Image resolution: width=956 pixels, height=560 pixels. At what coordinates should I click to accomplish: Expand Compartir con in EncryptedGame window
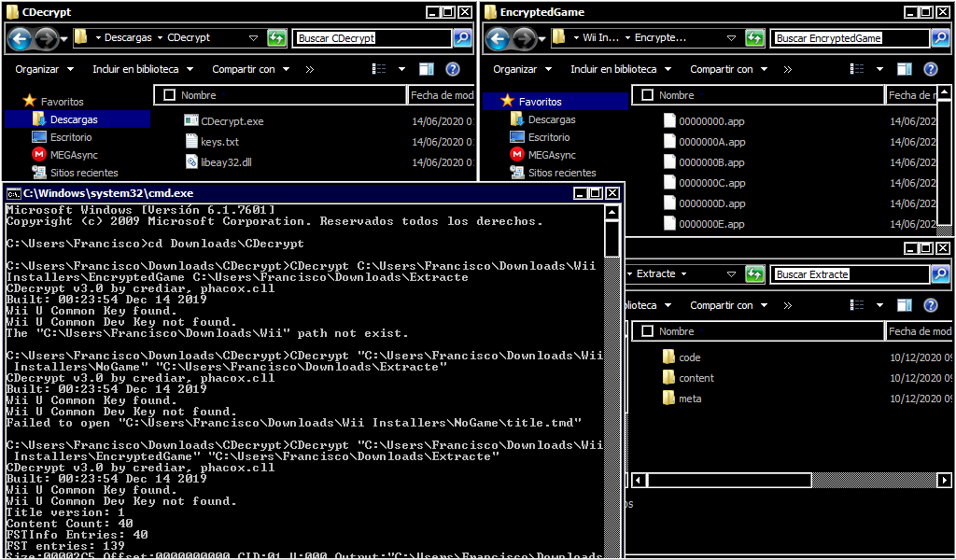pos(728,69)
